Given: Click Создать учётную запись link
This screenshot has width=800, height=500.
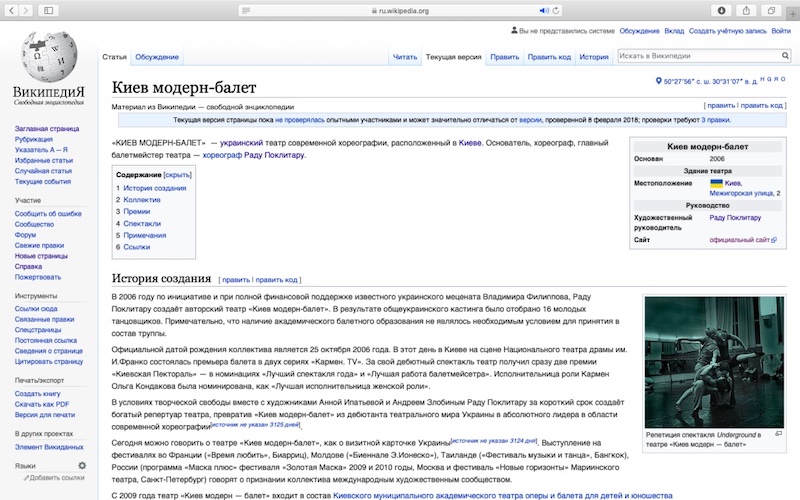Looking at the screenshot, I should pyautogui.click(x=728, y=31).
